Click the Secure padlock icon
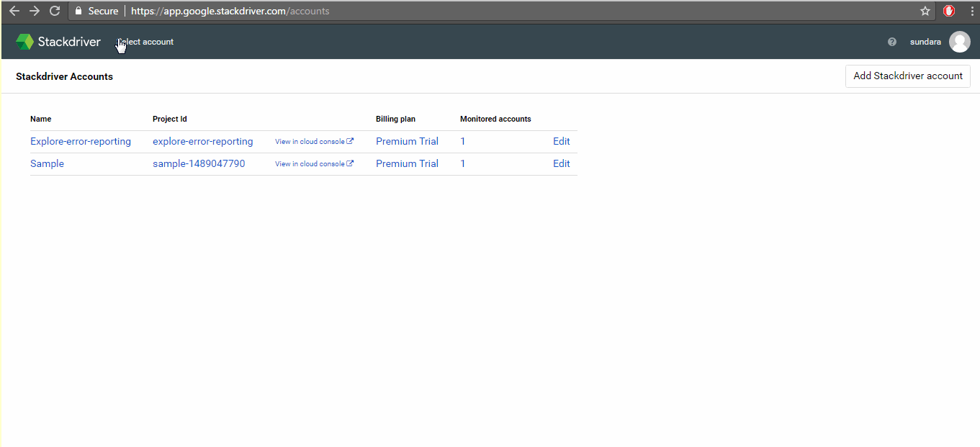 pyautogui.click(x=78, y=11)
